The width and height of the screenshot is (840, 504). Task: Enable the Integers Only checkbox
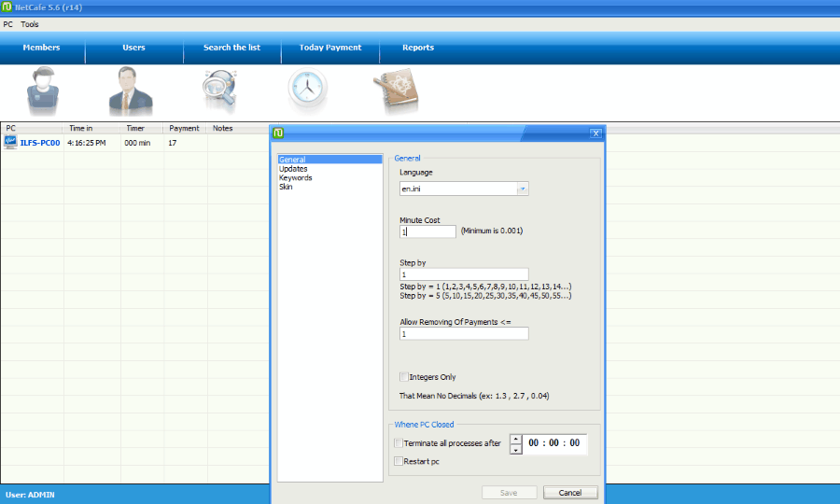tap(404, 377)
